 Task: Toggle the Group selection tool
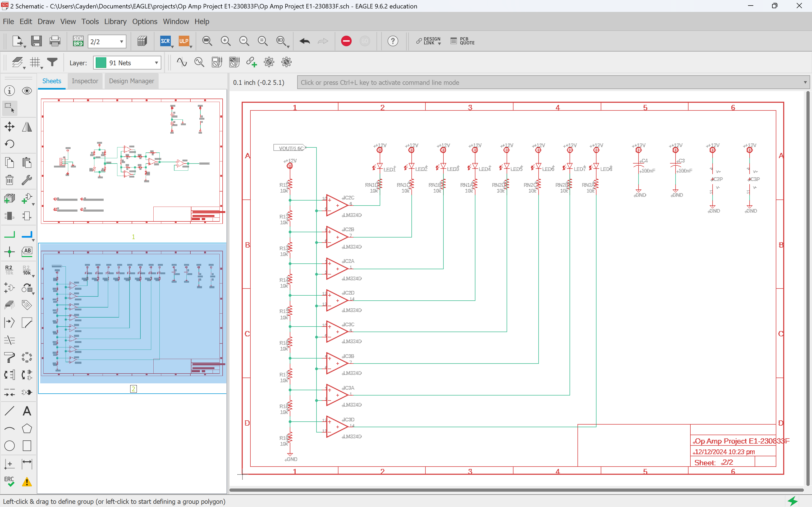coord(10,108)
